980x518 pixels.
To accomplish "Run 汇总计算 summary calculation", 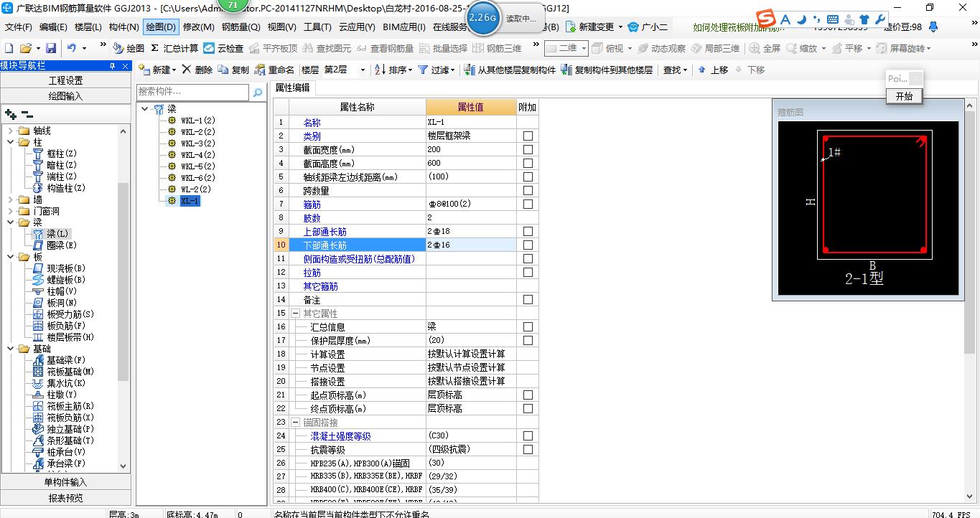I will [174, 48].
